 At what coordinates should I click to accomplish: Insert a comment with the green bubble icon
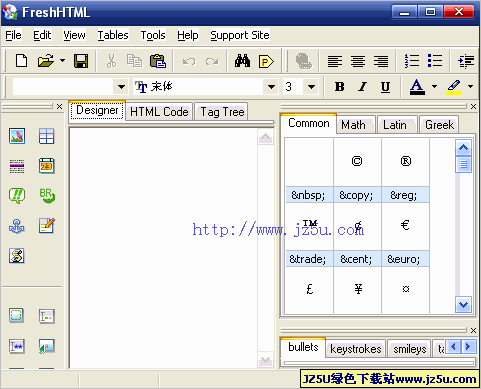coord(17,196)
